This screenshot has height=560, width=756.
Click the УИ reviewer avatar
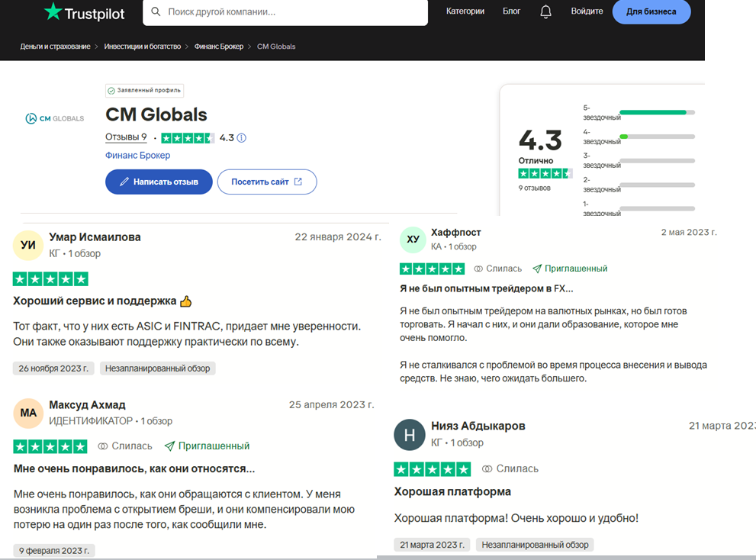(28, 245)
